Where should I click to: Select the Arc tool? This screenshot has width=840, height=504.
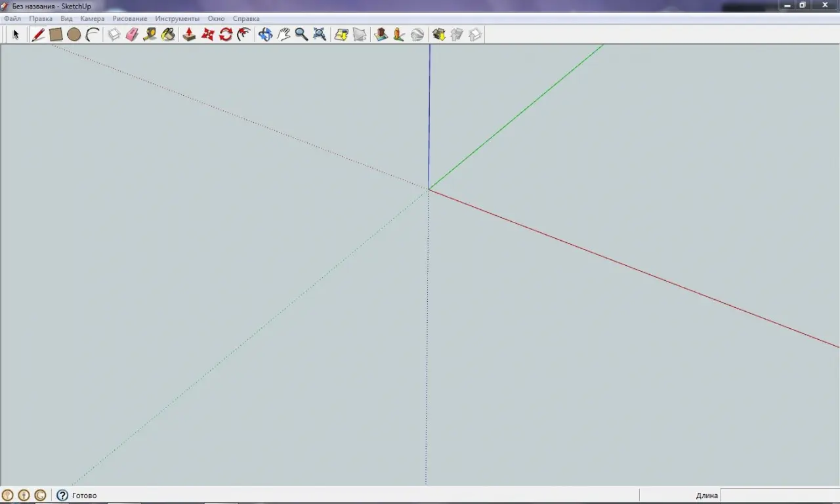(93, 35)
